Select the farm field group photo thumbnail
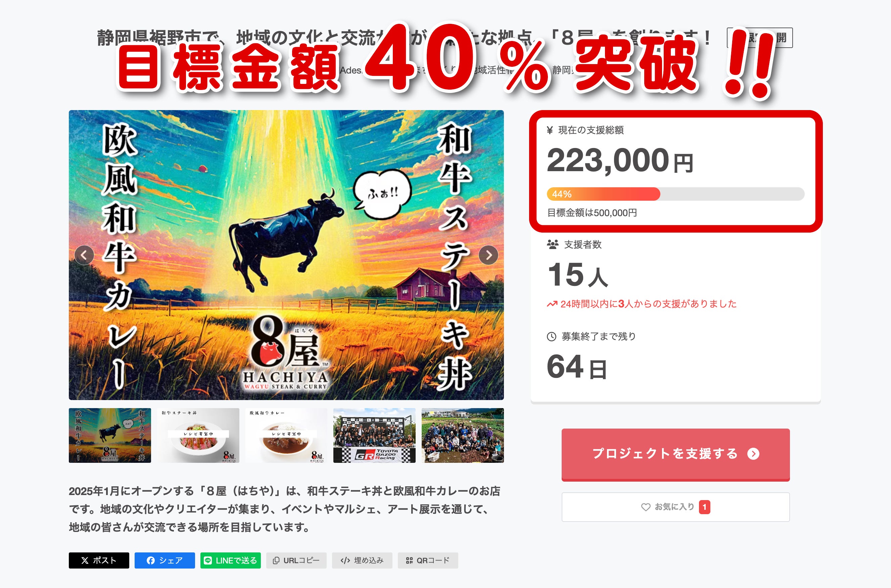 point(463,435)
